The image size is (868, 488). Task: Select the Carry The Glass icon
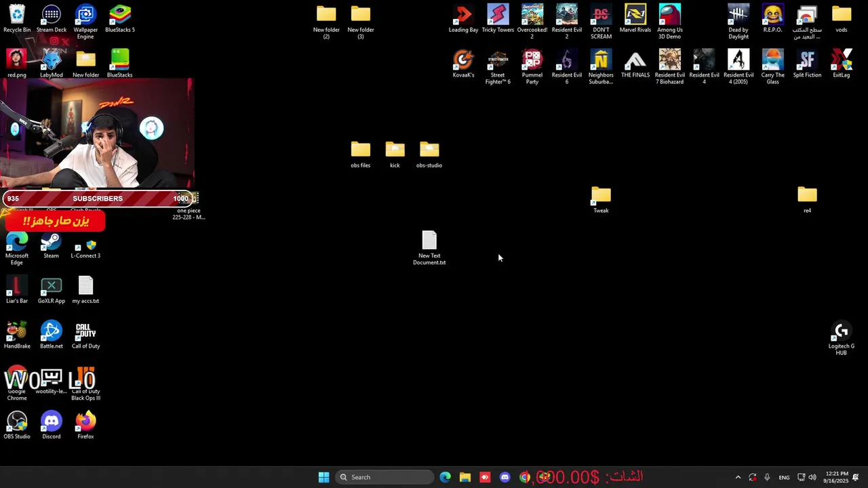(773, 66)
